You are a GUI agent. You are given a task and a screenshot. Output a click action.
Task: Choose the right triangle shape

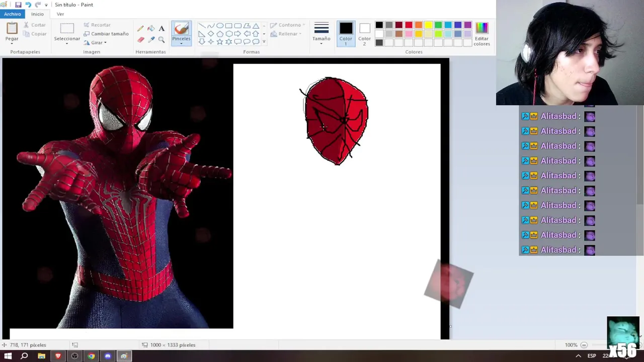[x=202, y=34]
